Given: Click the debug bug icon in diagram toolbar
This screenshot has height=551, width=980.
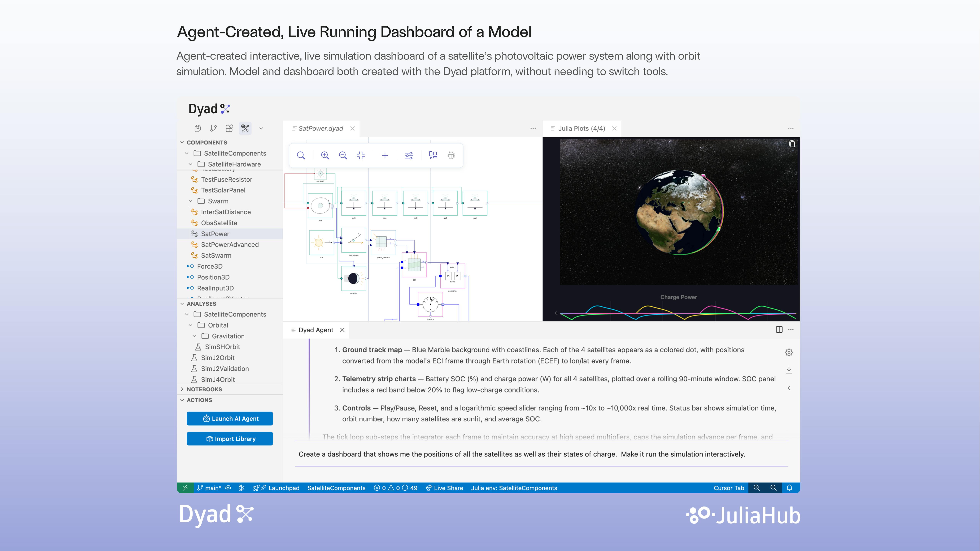Looking at the screenshot, I should click(451, 156).
